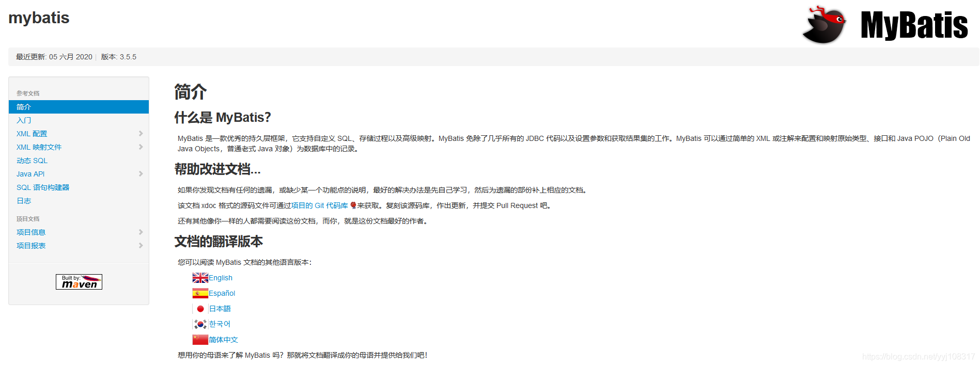Image resolution: width=980 pixels, height=366 pixels.
Task: Open the XML 映射文件 sidebar page
Action: pos(39,147)
